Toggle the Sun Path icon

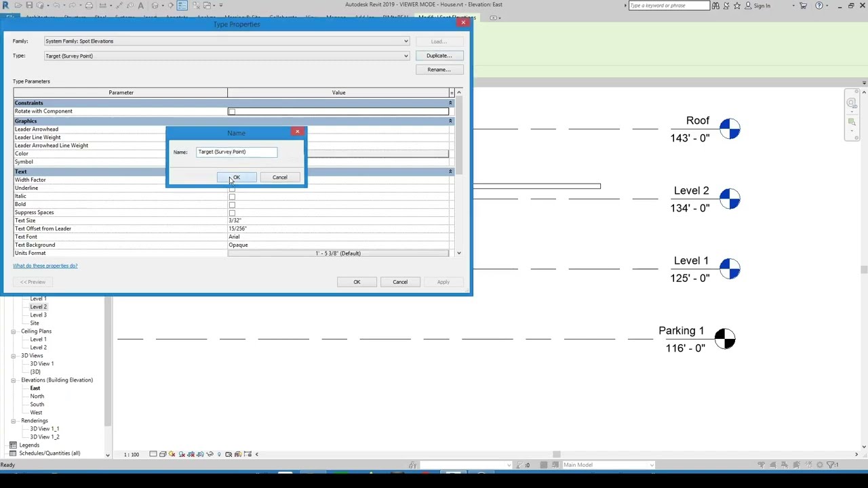point(172,454)
